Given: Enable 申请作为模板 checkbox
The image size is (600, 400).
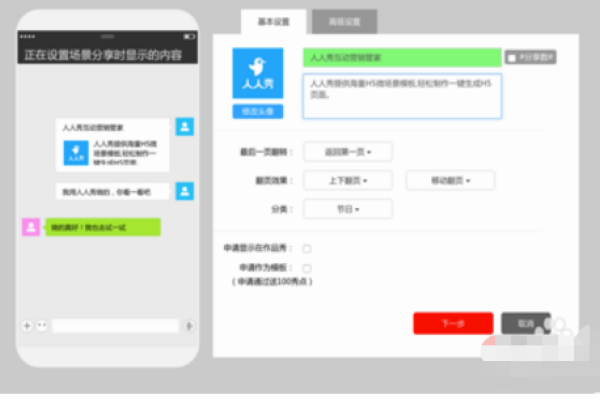Looking at the screenshot, I should pos(307,268).
